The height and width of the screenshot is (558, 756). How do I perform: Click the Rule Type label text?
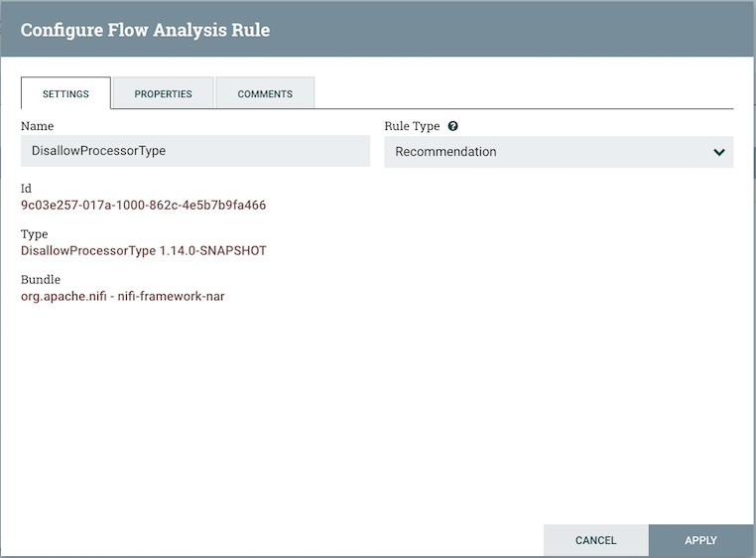pyautogui.click(x=412, y=126)
